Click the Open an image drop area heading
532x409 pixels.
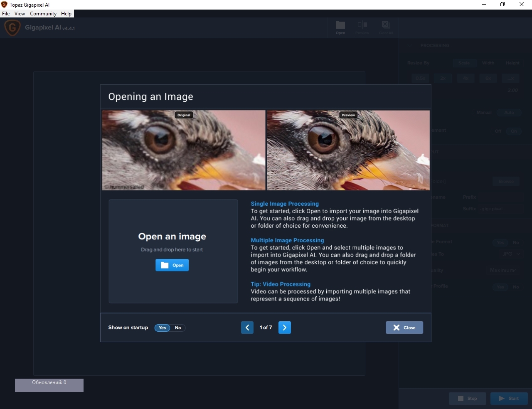tap(172, 237)
